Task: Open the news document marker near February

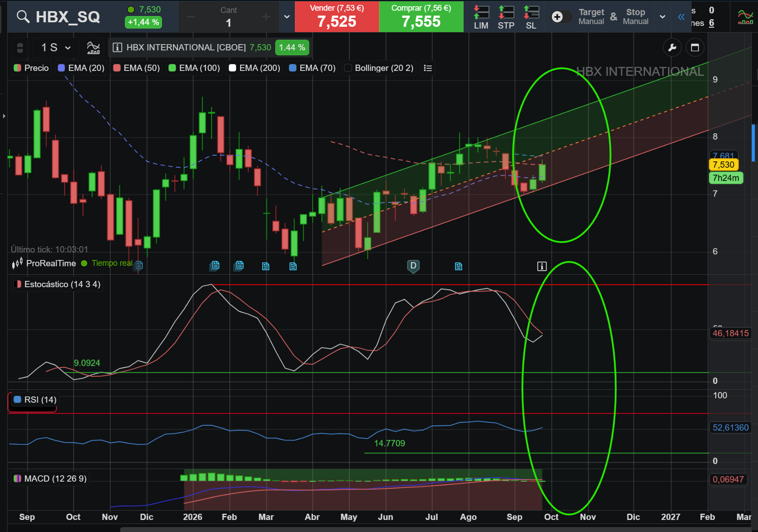Action: point(238,266)
